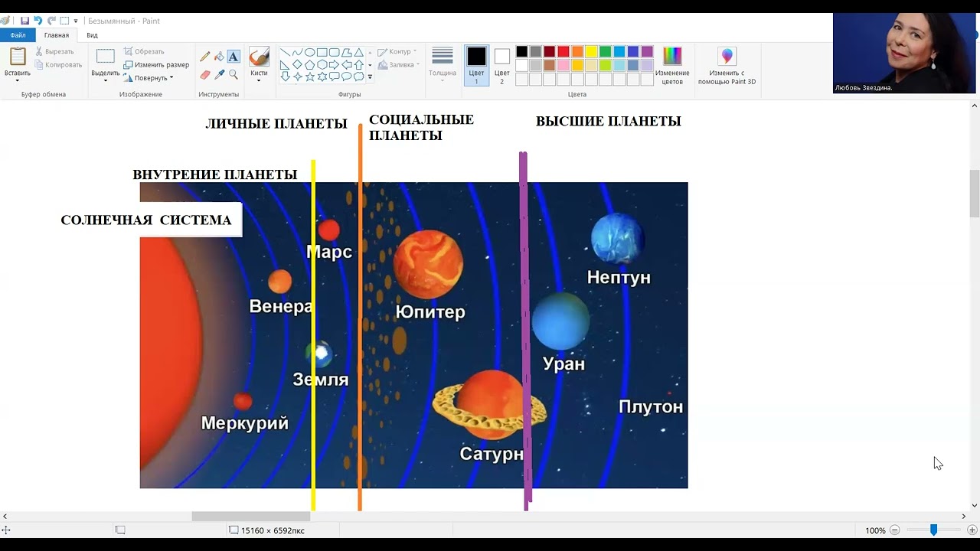Select the Eraser tool
The image size is (980, 551).
click(204, 75)
